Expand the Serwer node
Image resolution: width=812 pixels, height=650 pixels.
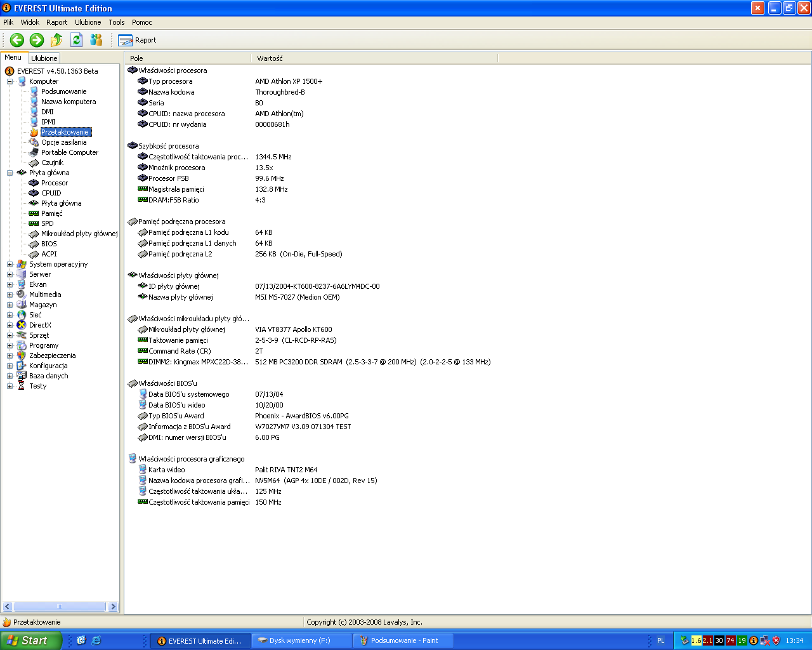(10, 274)
